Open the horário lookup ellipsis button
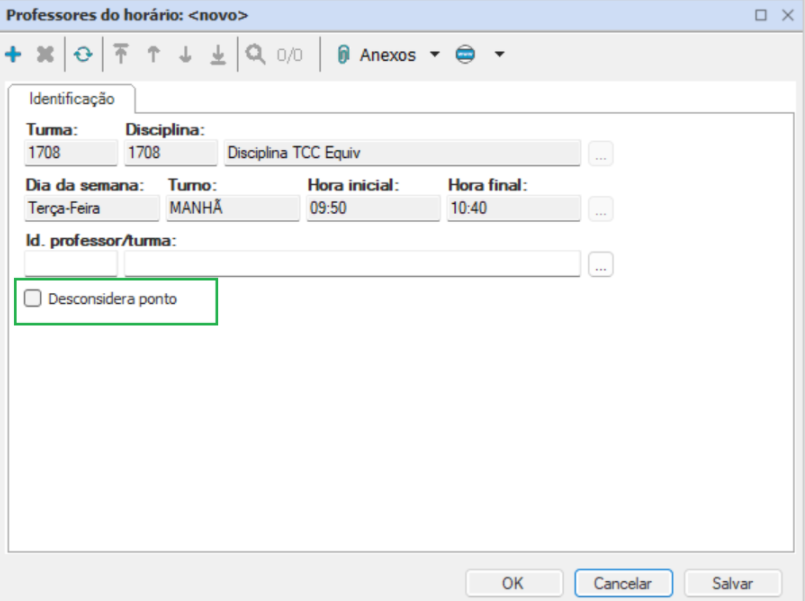The height and width of the screenshot is (601, 805). pos(601,209)
